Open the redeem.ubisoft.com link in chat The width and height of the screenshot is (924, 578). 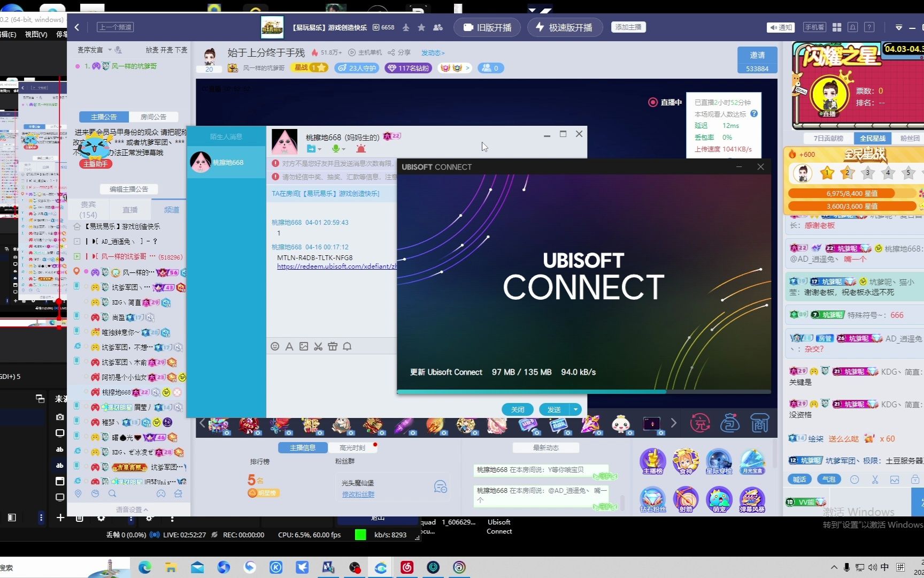point(336,266)
